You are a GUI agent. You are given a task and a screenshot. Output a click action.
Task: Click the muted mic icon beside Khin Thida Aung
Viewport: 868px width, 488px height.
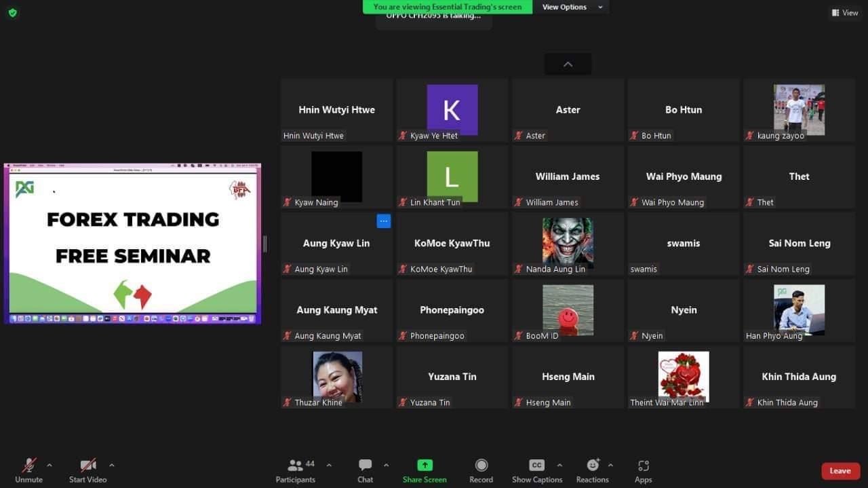750,402
